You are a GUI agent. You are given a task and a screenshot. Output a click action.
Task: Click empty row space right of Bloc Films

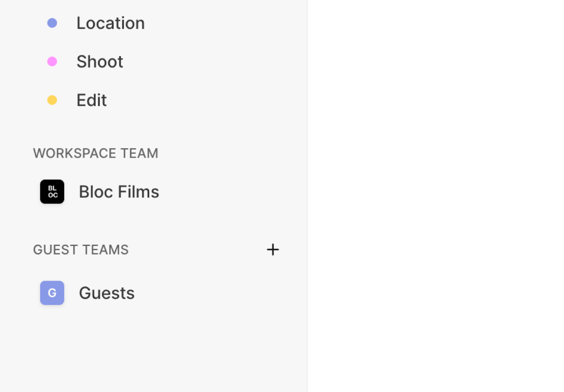click(232, 192)
